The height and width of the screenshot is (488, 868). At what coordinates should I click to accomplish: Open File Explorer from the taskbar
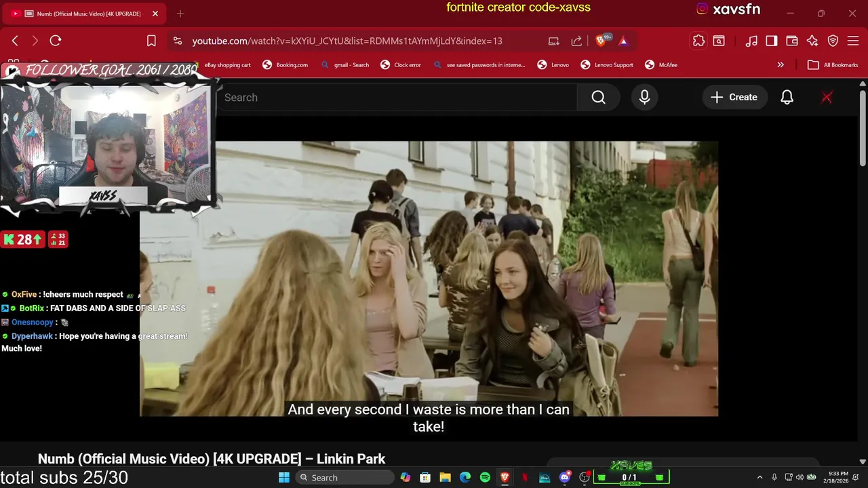tap(445, 478)
